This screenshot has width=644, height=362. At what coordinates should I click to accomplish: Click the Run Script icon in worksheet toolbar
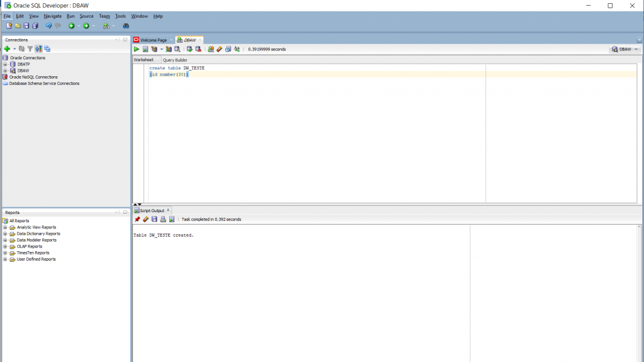[145, 49]
